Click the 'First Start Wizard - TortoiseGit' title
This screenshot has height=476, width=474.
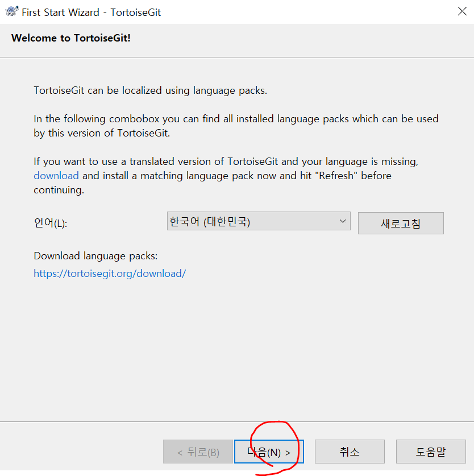(92, 13)
